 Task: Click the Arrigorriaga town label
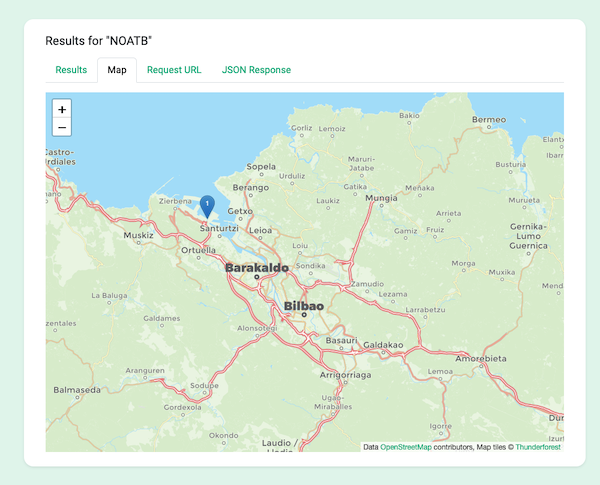point(345,375)
